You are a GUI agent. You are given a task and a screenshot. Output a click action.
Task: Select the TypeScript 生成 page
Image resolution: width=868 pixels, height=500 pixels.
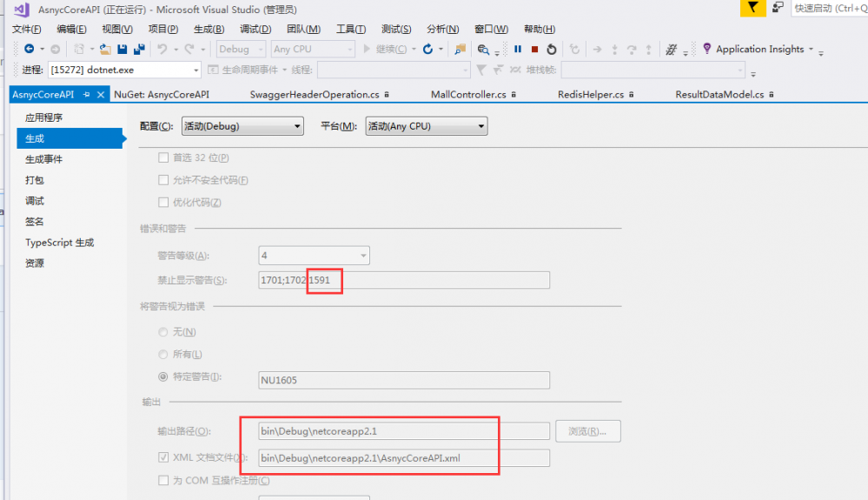coord(59,243)
